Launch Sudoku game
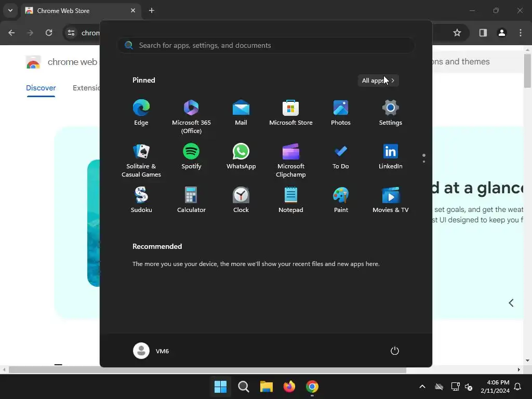The width and height of the screenshot is (532, 399). coord(141,200)
